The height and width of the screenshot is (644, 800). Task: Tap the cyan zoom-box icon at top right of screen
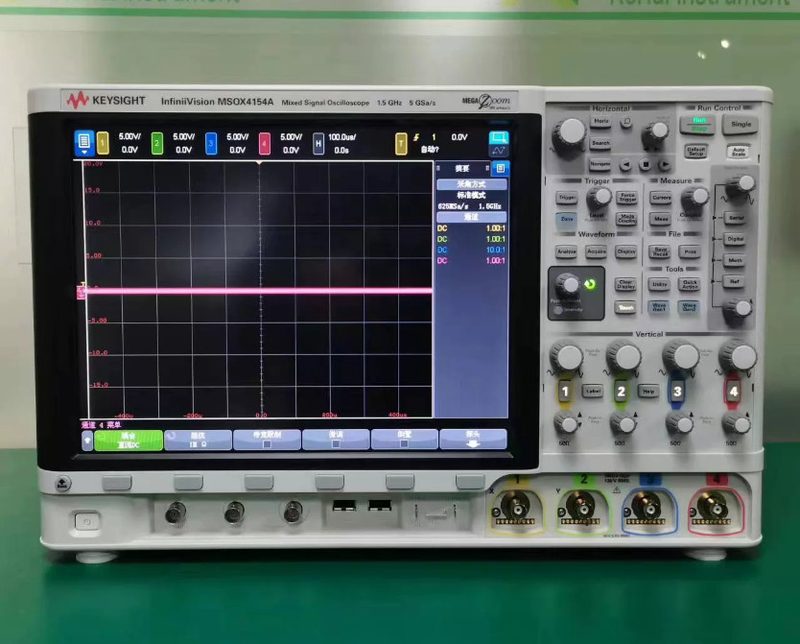(498, 137)
